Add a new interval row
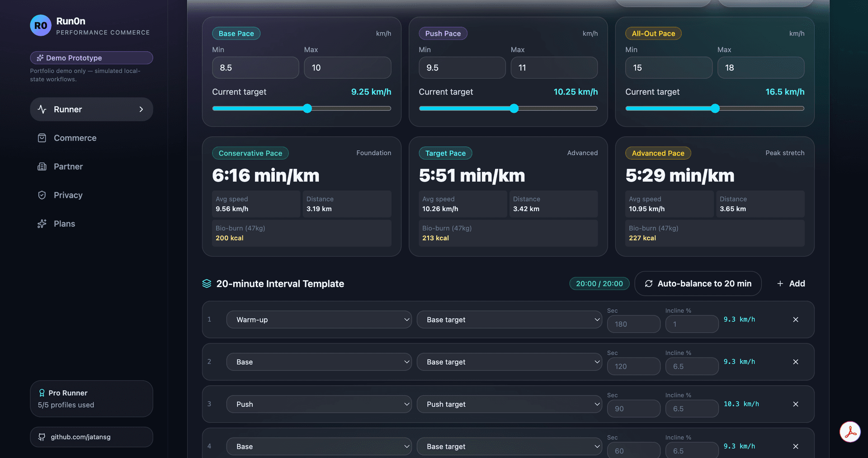The image size is (868, 458). (x=791, y=284)
